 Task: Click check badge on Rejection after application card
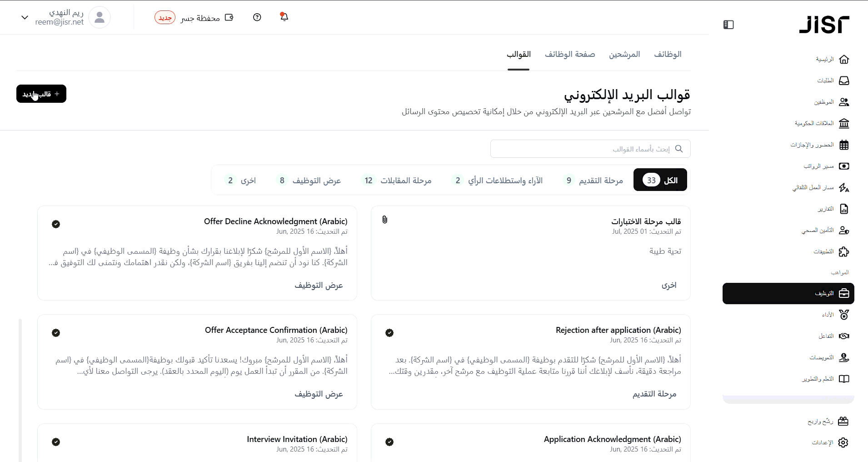[x=389, y=333]
